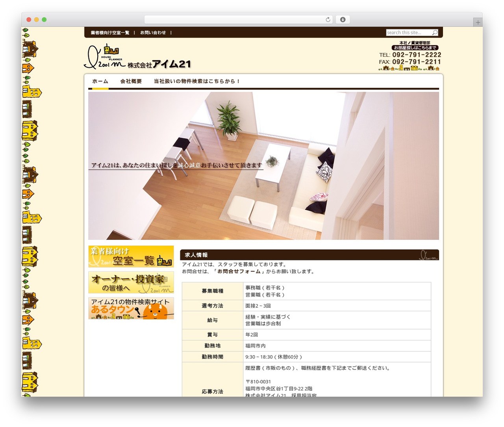
Task: Click the 募集職種 table header cell
Action: click(213, 291)
